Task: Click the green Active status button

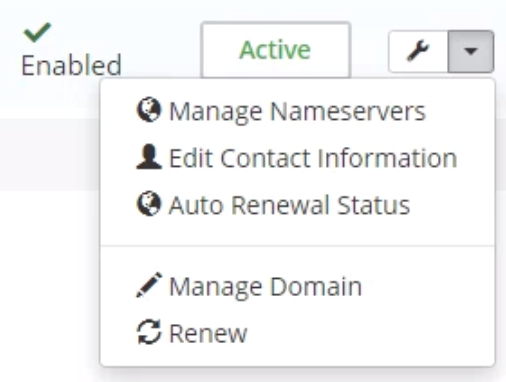Action: point(276,50)
